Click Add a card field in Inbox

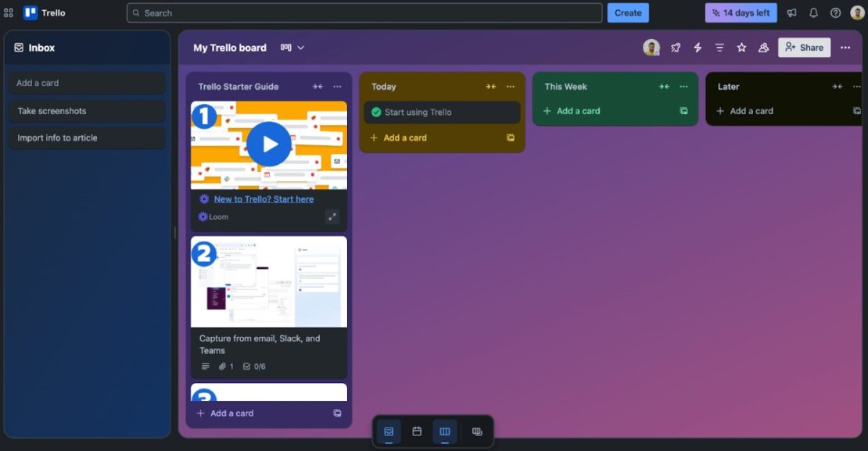click(x=88, y=83)
